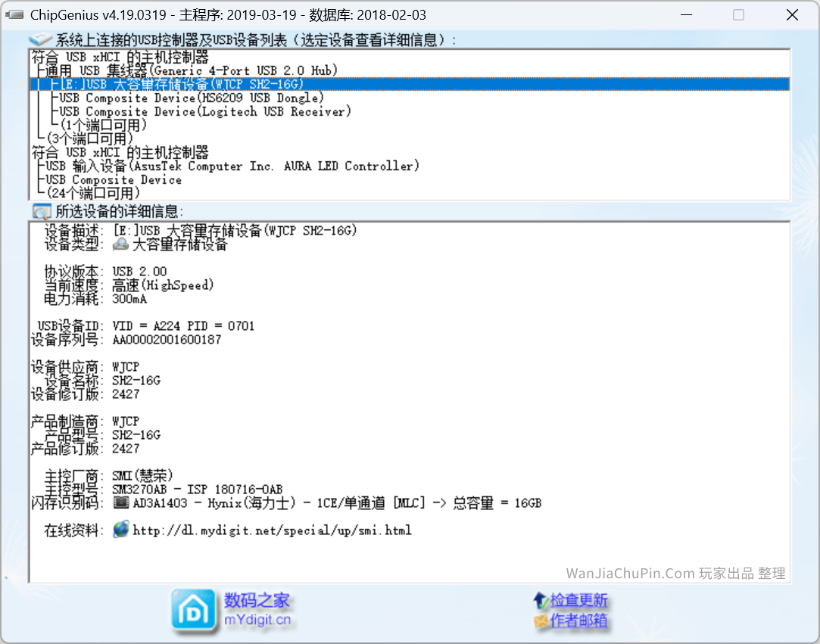This screenshot has height=644, width=820.
Task: Click the flash chip icon beside AD3A1403
Action: [x=120, y=502]
